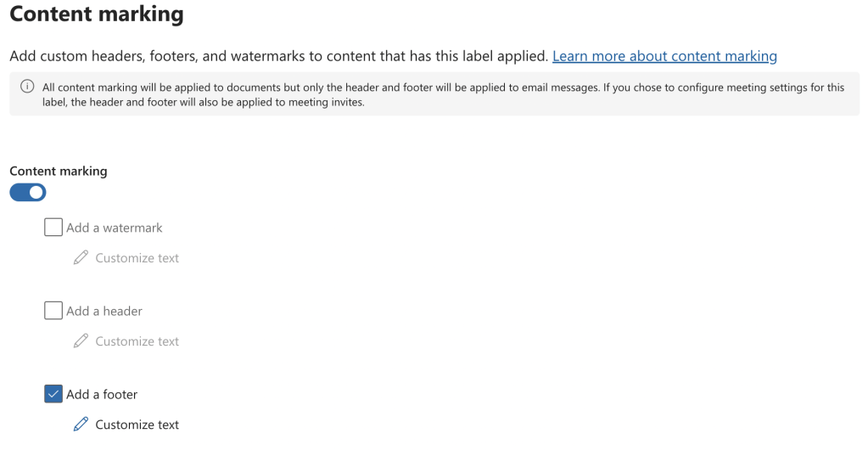Click the pencil icon under Add a footer
The width and height of the screenshot is (868, 456).
coord(81,424)
